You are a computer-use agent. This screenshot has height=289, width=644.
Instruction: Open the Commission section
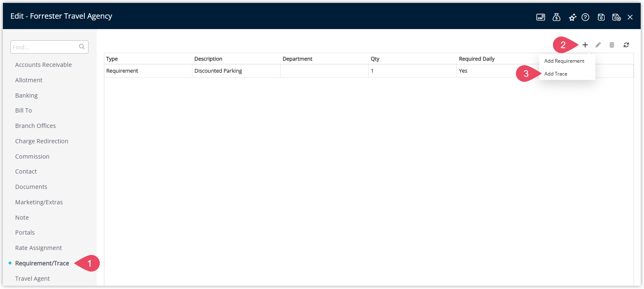point(32,157)
